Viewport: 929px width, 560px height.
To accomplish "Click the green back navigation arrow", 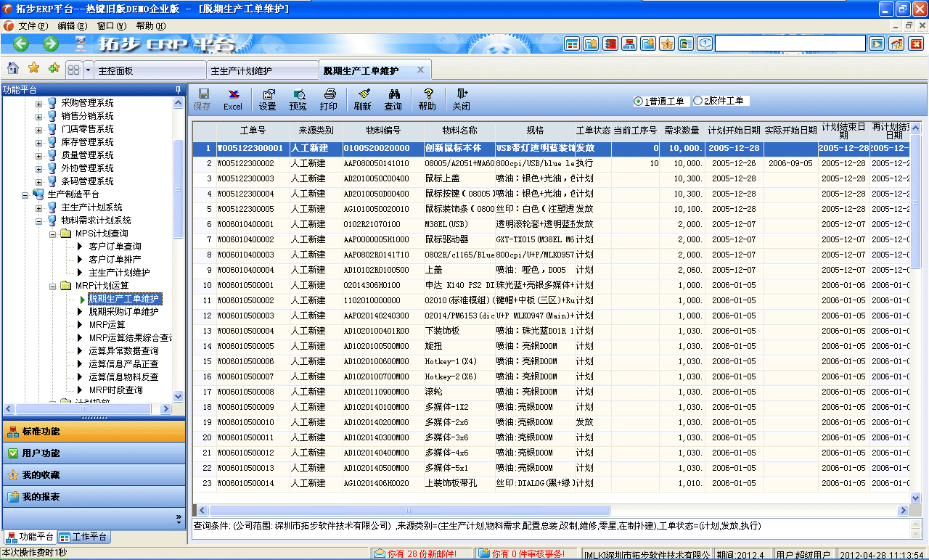I will [x=20, y=43].
